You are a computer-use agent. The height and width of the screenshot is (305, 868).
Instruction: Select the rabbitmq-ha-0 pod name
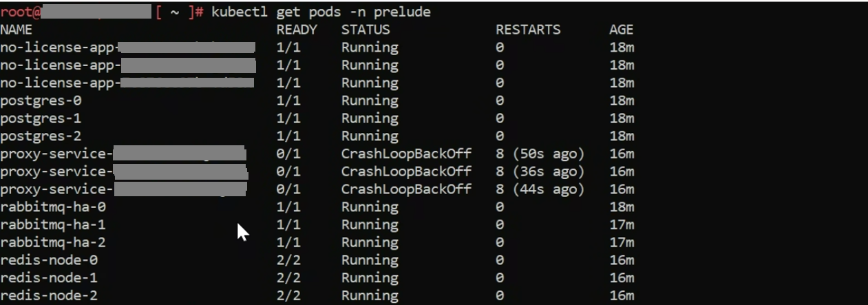[53, 207]
